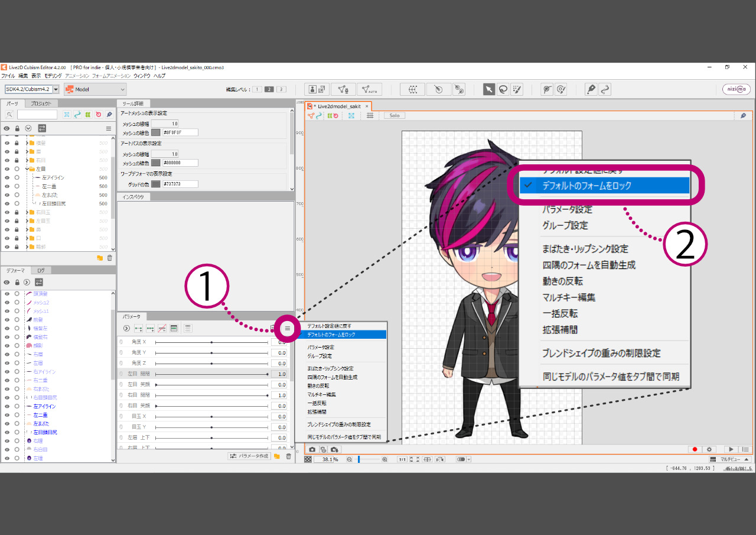This screenshot has width=756, height=535.
Task: Click the create rotation deformer icon
Action: (438, 89)
